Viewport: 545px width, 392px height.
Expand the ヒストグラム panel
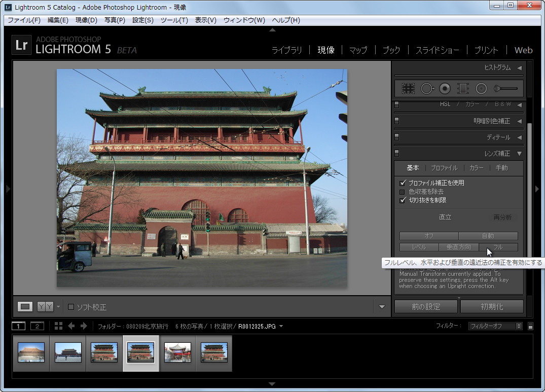coord(519,68)
